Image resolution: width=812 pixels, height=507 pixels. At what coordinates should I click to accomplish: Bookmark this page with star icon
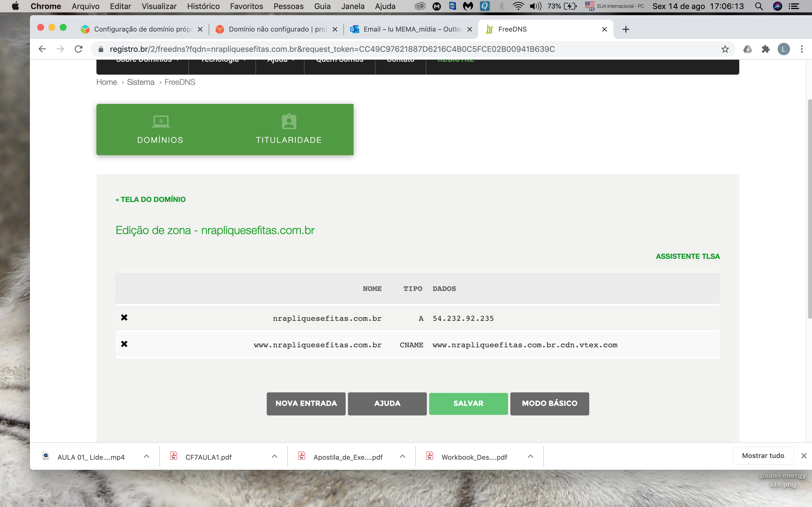pyautogui.click(x=725, y=49)
